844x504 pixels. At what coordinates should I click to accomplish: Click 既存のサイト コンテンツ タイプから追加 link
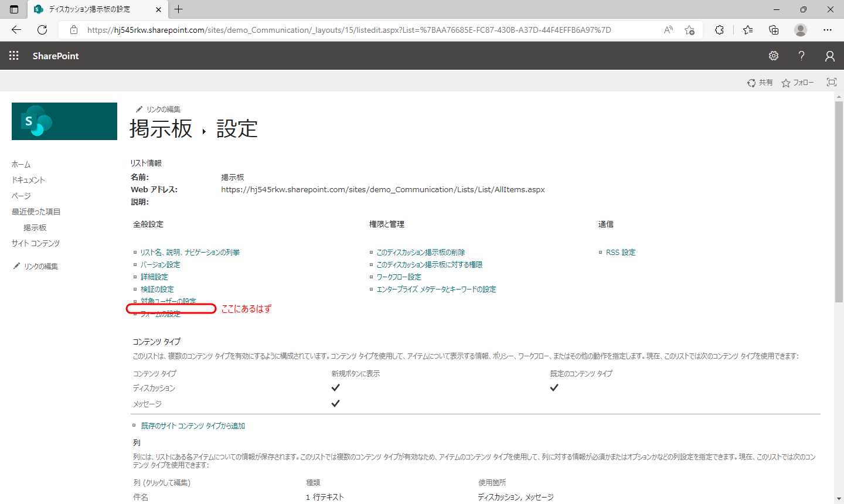(193, 426)
